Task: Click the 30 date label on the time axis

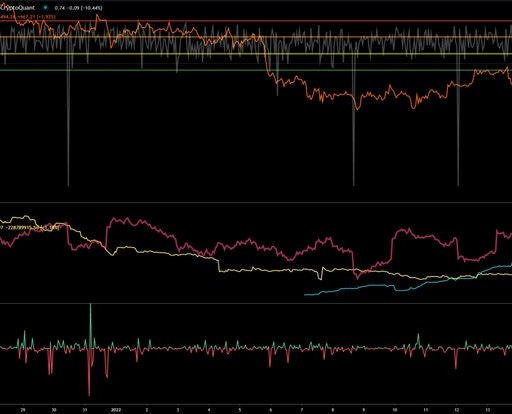Action: [x=54, y=410]
